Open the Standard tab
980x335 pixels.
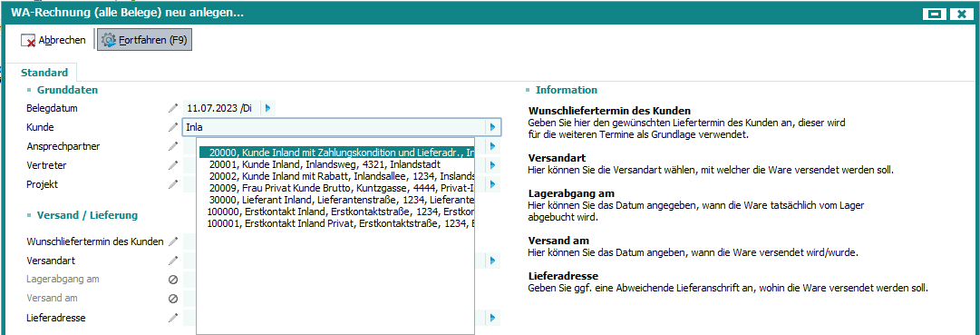(44, 73)
